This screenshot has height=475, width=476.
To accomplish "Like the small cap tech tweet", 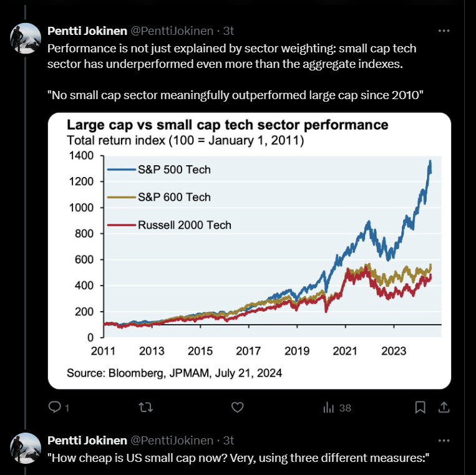I will [x=238, y=407].
